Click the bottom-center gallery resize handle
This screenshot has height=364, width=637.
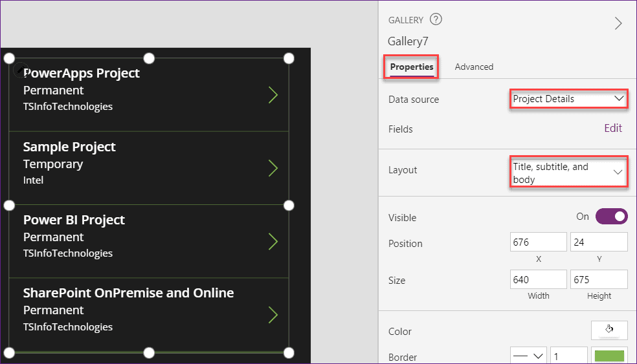pos(149,352)
